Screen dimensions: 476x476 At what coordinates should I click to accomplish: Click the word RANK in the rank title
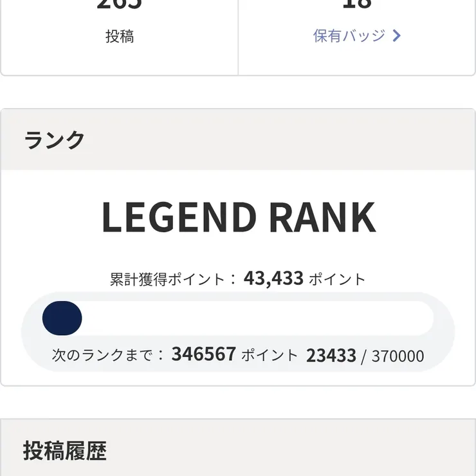click(322, 218)
